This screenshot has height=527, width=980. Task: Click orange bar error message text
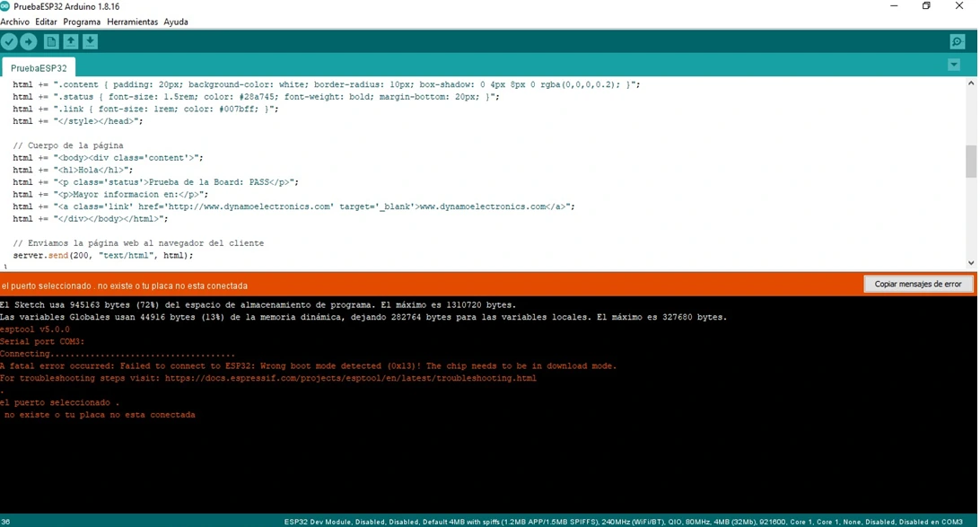coord(125,285)
